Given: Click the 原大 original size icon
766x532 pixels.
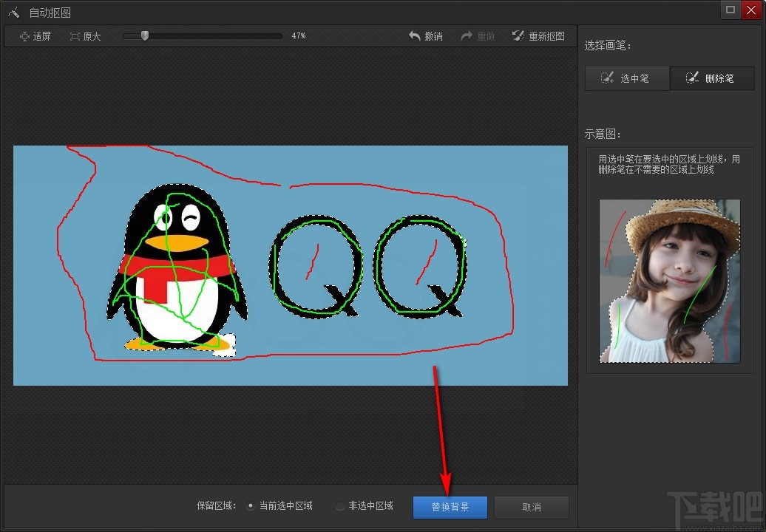Looking at the screenshot, I should pyautogui.click(x=75, y=37).
